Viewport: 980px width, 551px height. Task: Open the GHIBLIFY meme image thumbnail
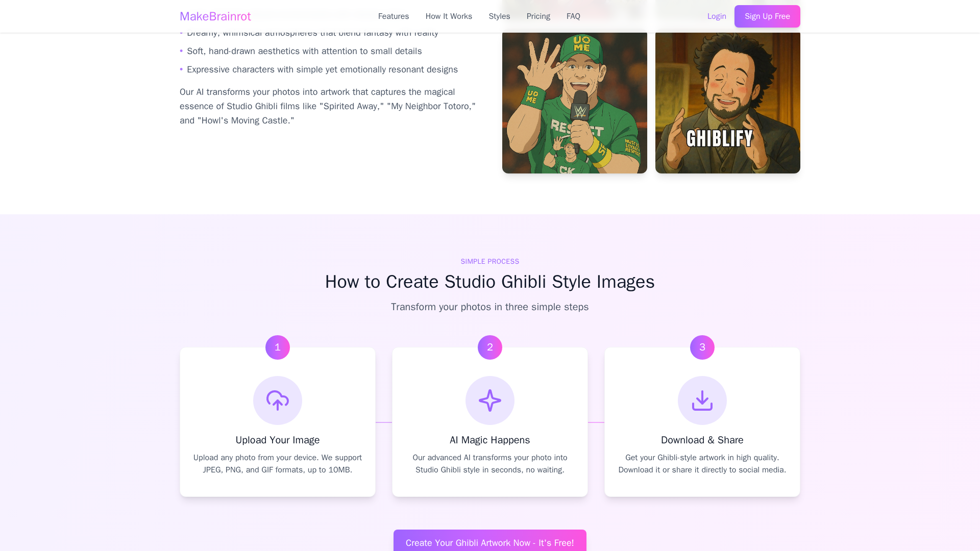coord(728,103)
